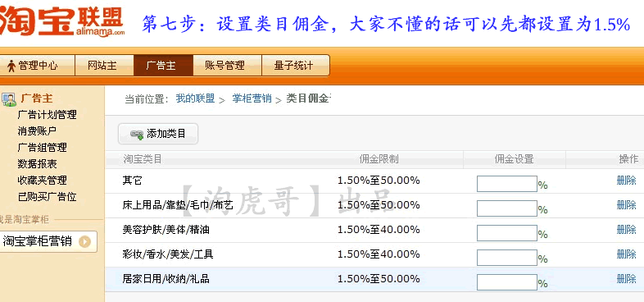Switch to the 网站主 tab
Image resolution: width=644 pixels, height=302 pixels.
(104, 66)
